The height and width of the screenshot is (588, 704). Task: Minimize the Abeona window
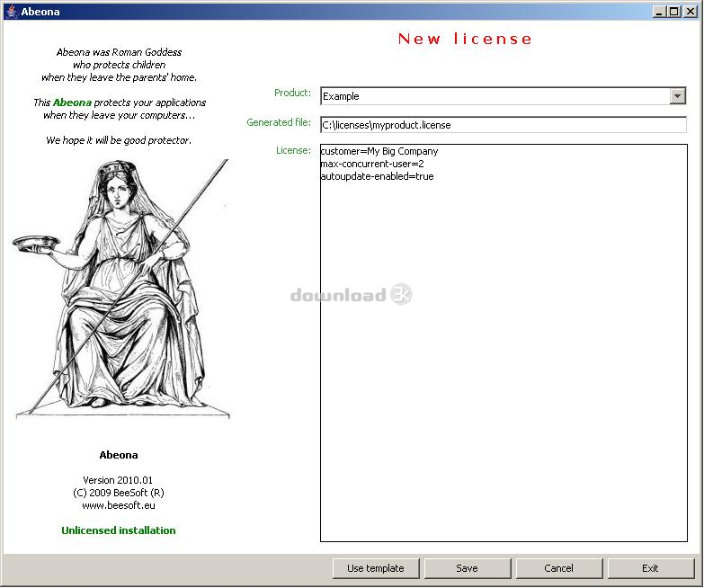(660, 12)
